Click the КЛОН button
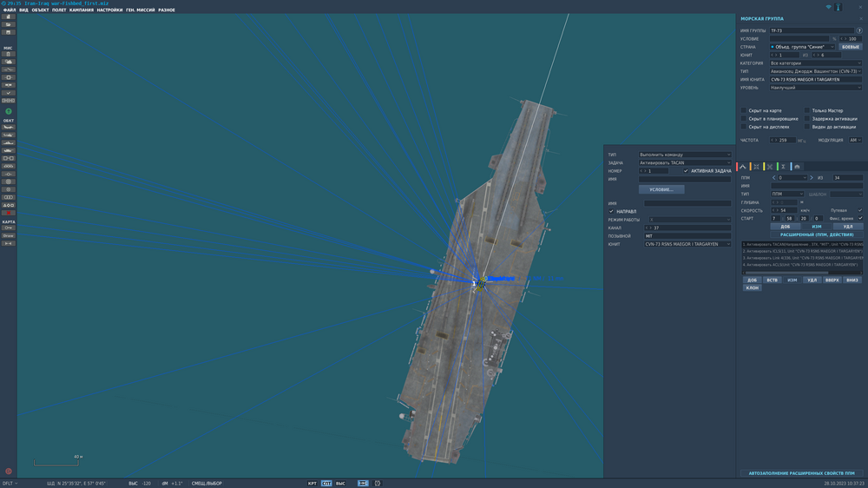 [x=752, y=288]
